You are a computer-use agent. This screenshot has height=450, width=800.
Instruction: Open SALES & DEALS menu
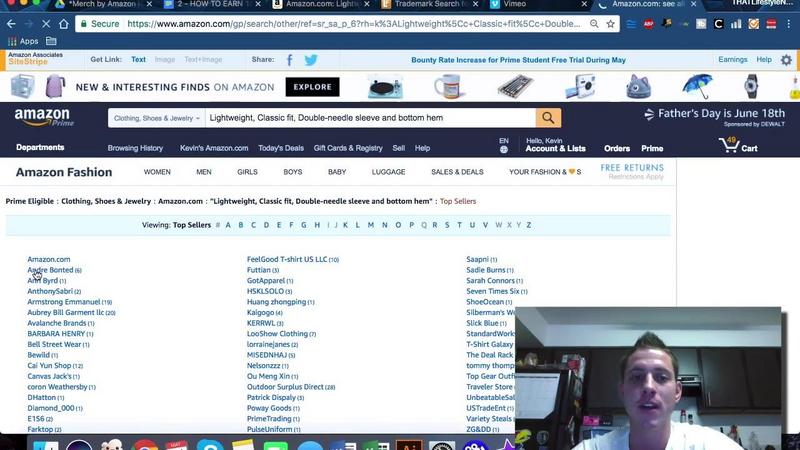pyautogui.click(x=457, y=172)
